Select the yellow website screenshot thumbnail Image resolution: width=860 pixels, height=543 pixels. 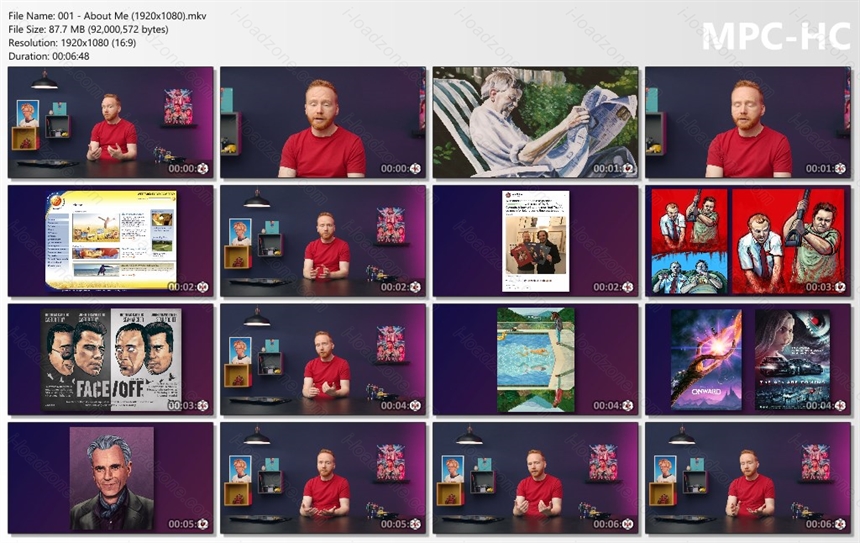click(111, 241)
